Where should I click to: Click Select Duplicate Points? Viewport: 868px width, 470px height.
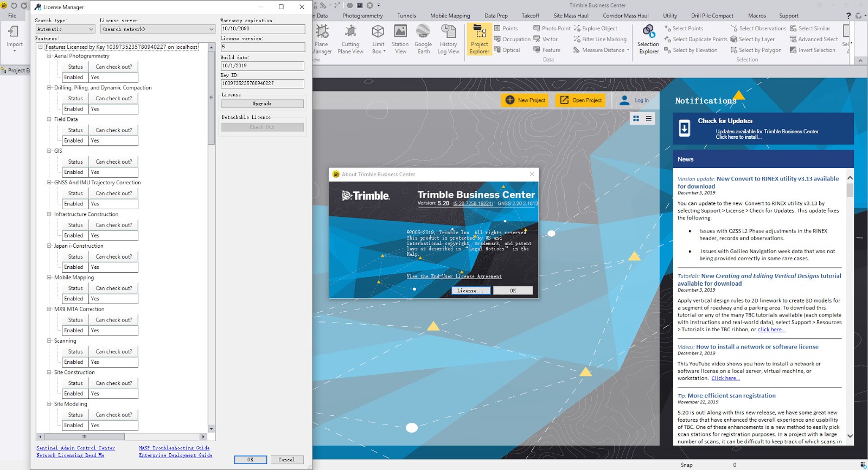point(695,39)
